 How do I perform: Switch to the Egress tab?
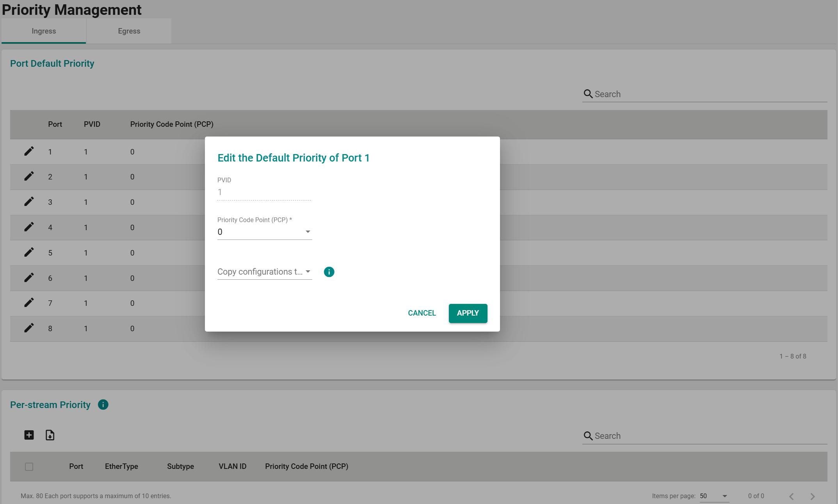click(x=129, y=31)
